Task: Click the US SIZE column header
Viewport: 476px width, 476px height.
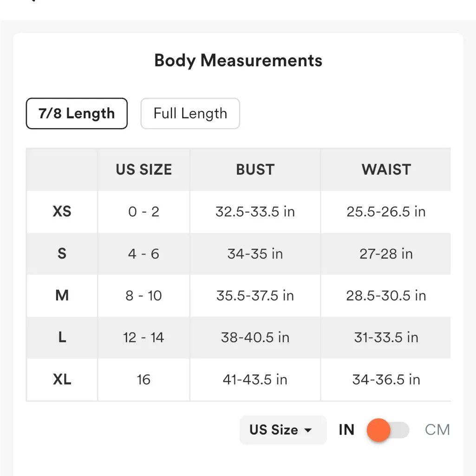Action: [x=143, y=170]
